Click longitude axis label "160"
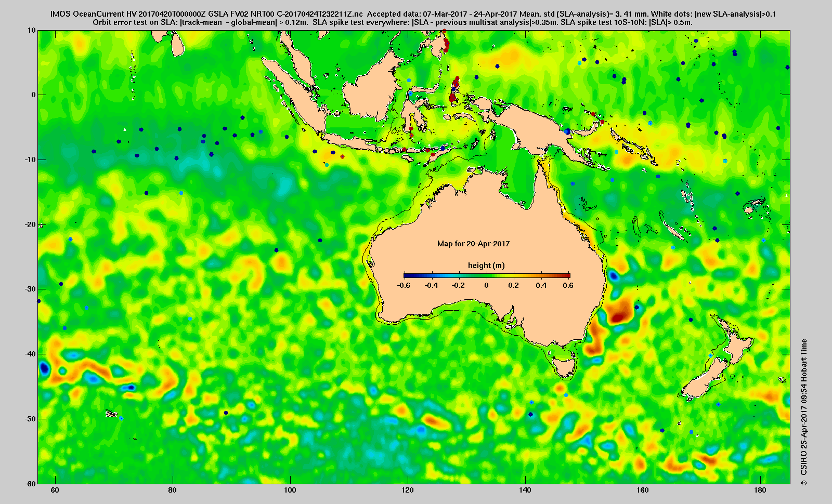Viewport: 832px width, 504px height. (x=643, y=490)
